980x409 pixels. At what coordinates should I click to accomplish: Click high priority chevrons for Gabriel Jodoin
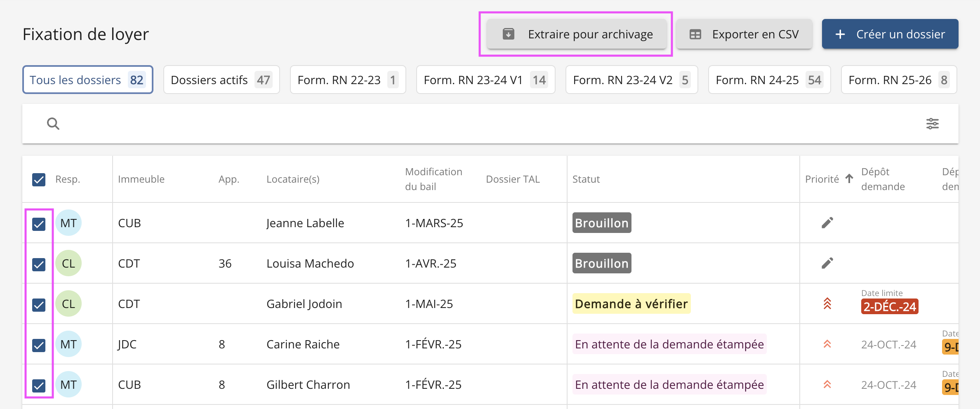827,304
